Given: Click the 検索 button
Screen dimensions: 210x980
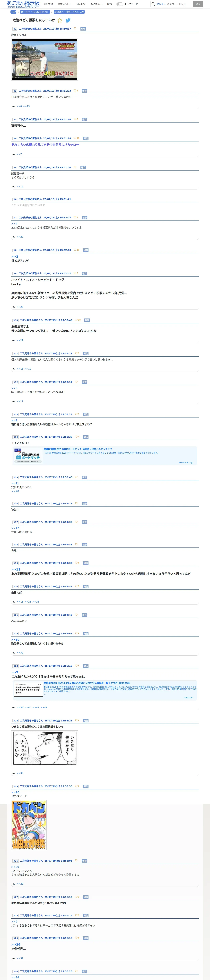Looking at the screenshot, I should pyautogui.click(x=198, y=4).
